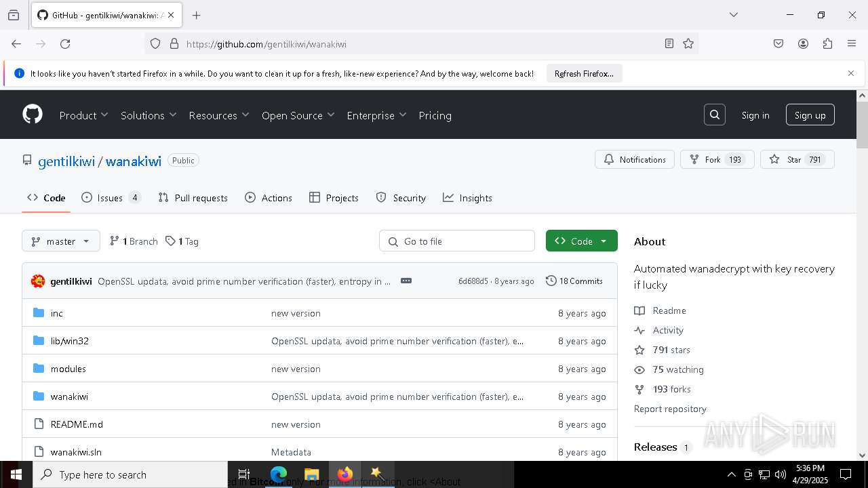
Task: Go back with the Firefox back arrow
Action: (x=16, y=44)
